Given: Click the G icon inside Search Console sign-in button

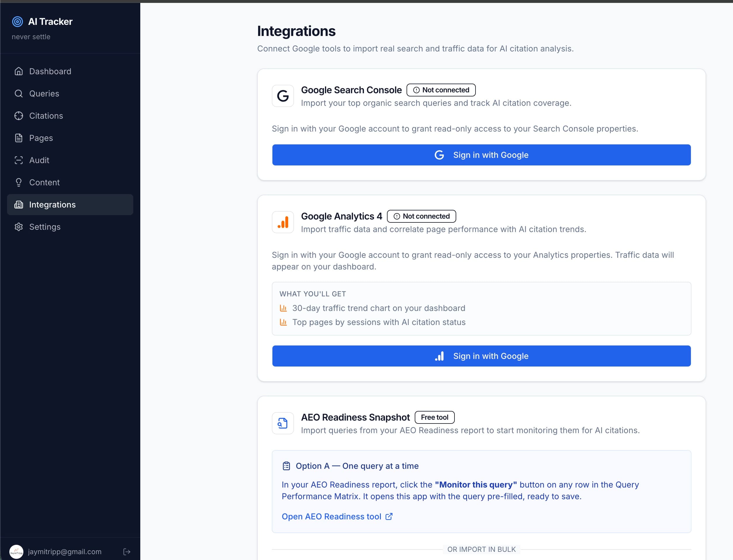Looking at the screenshot, I should click(439, 155).
